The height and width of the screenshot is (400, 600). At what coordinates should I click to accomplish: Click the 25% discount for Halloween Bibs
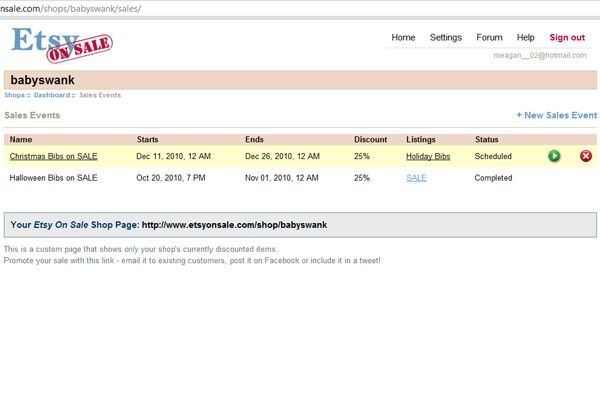(x=362, y=178)
